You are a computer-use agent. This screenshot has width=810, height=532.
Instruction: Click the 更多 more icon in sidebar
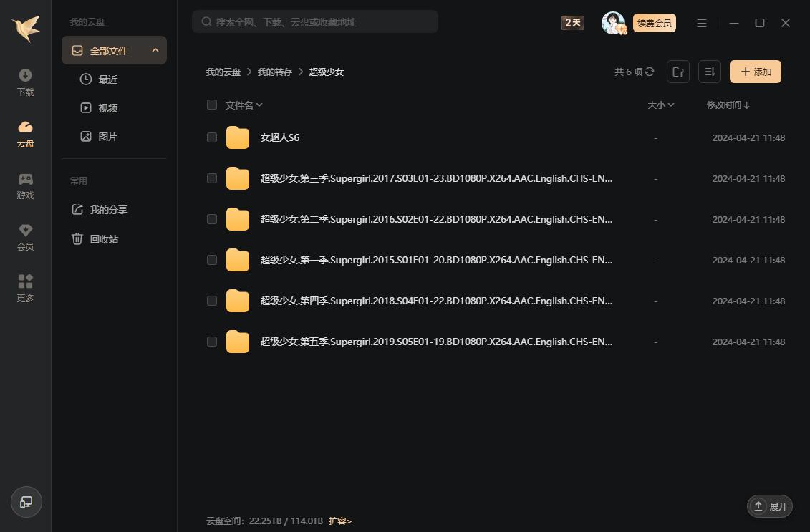coord(25,287)
